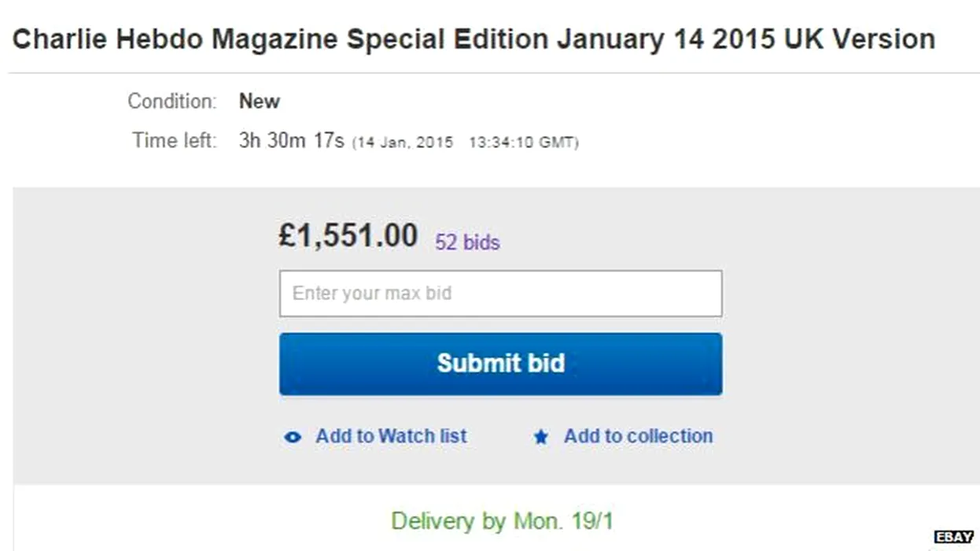Click the EBAY watermark label
Image resolution: width=980 pixels, height=551 pixels.
click(x=953, y=537)
